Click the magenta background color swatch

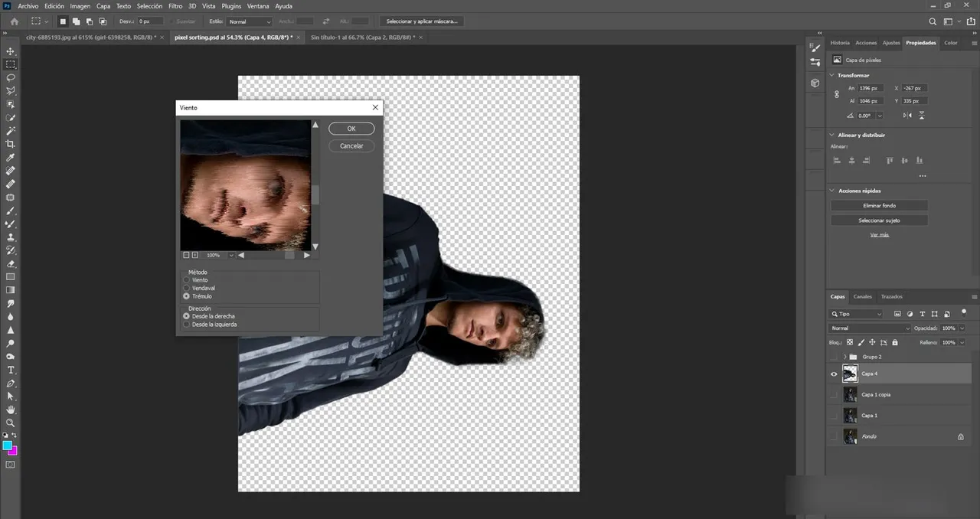[x=12, y=451]
